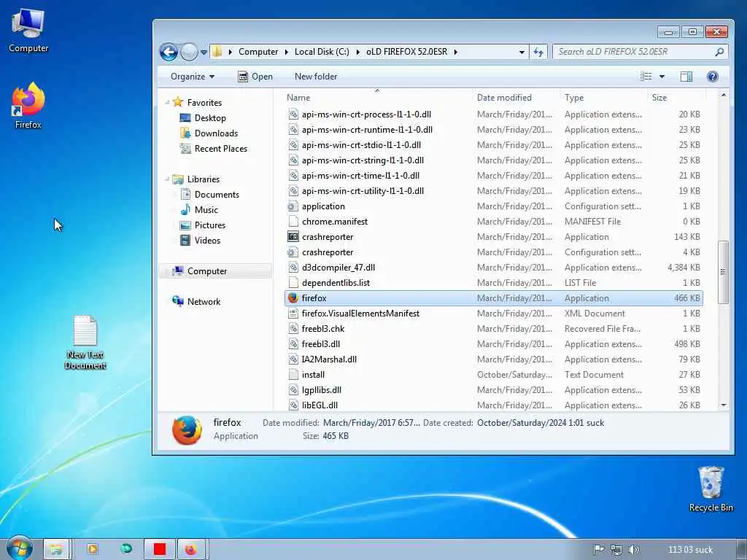Expand the arrow after oLD FIREFOX 52.0ESR
Image resolution: width=747 pixels, height=560 pixels.
coord(455,52)
